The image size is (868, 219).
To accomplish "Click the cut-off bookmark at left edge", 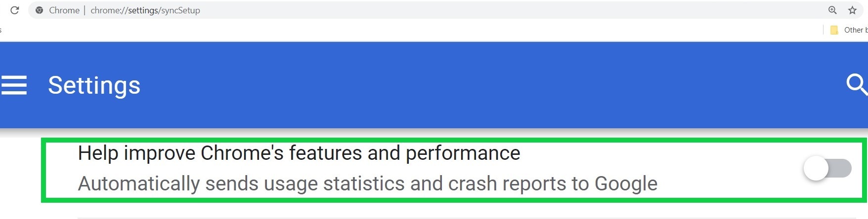I will [x=1, y=30].
